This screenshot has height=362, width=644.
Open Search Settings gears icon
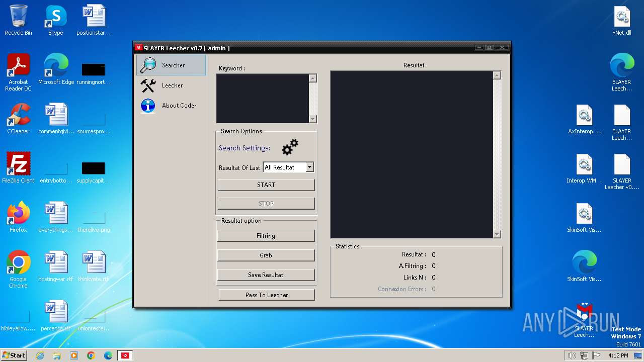pyautogui.click(x=290, y=147)
